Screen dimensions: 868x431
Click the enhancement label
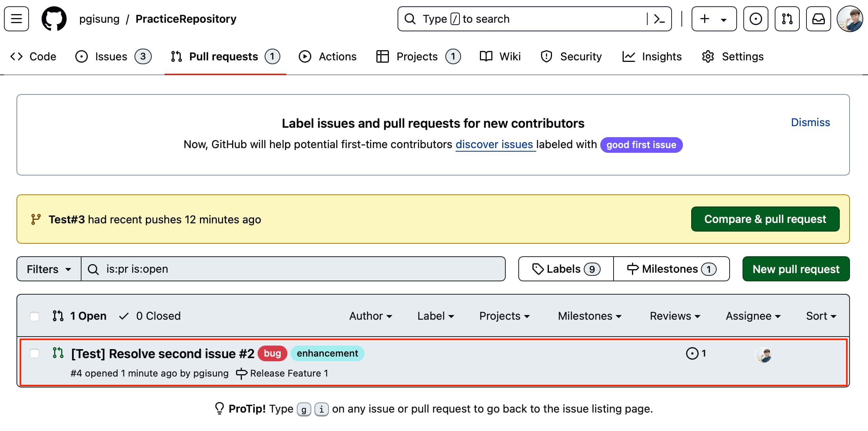(x=327, y=353)
